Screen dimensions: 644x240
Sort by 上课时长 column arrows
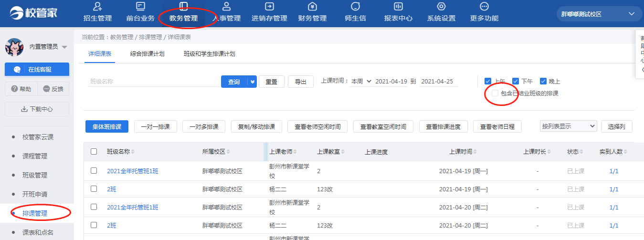(x=549, y=152)
